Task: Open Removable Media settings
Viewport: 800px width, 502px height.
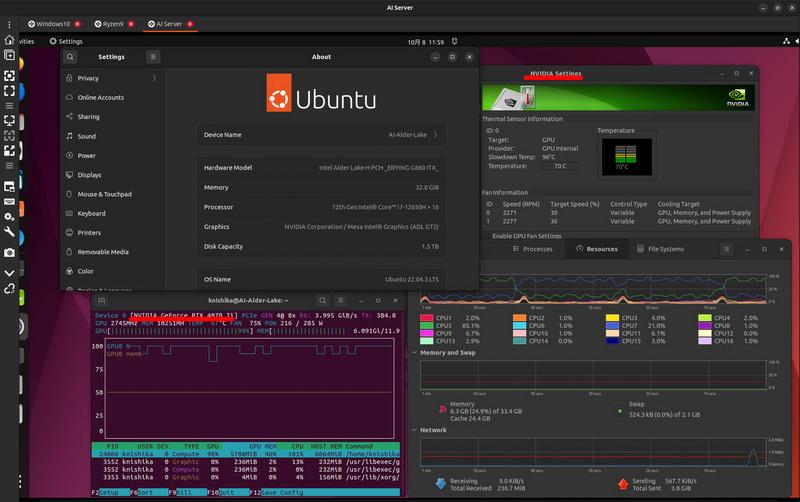Action: [x=112, y=252]
